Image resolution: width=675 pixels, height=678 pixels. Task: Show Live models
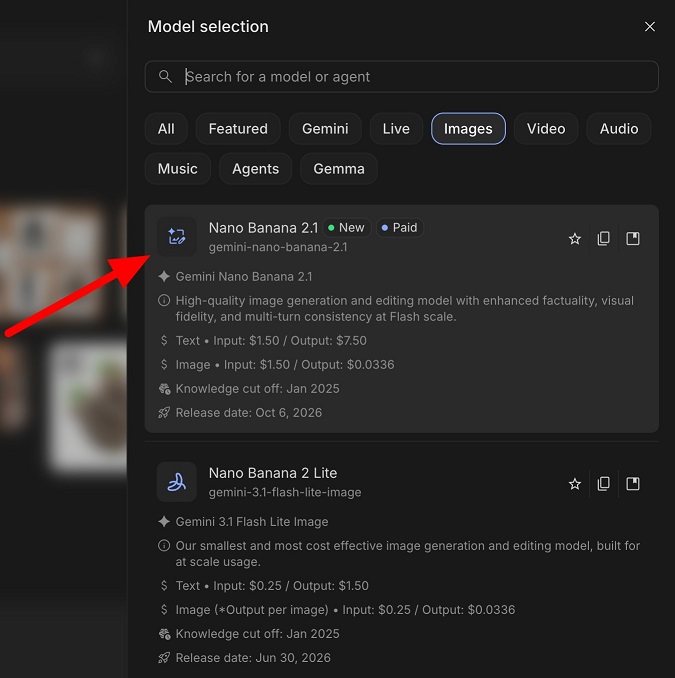click(396, 129)
